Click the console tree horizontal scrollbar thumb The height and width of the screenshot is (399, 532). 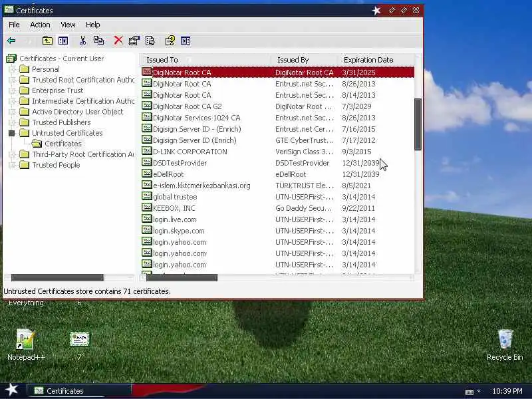click(x=57, y=277)
